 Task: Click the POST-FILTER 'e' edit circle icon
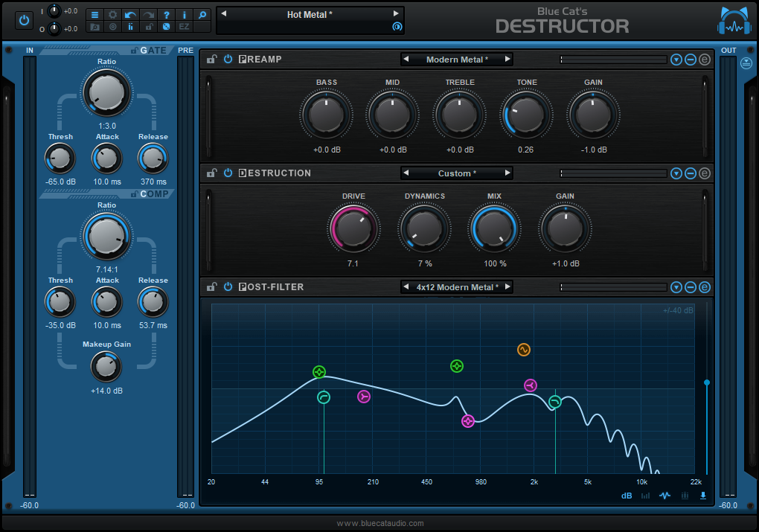point(704,287)
